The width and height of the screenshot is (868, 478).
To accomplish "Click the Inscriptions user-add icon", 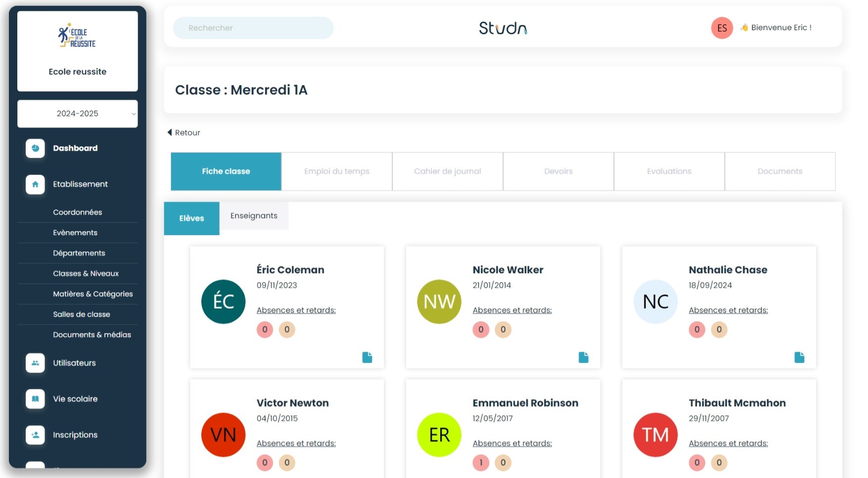I will pos(35,435).
